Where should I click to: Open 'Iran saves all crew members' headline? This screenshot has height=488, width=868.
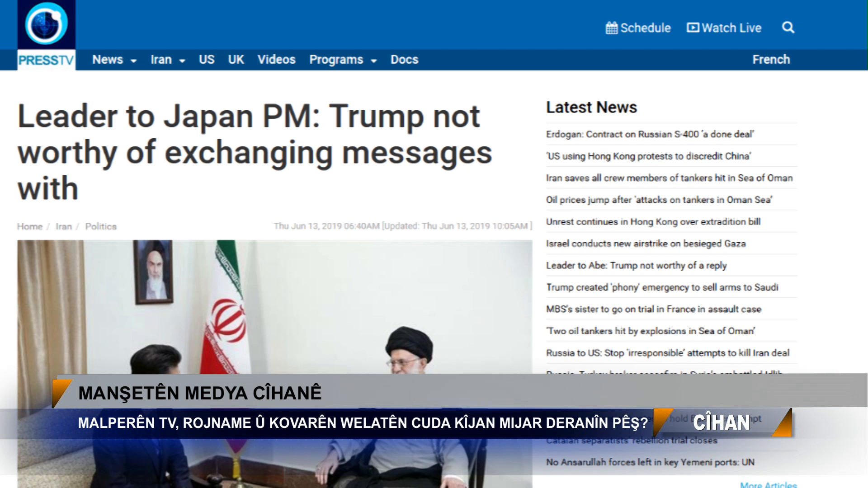[669, 178]
